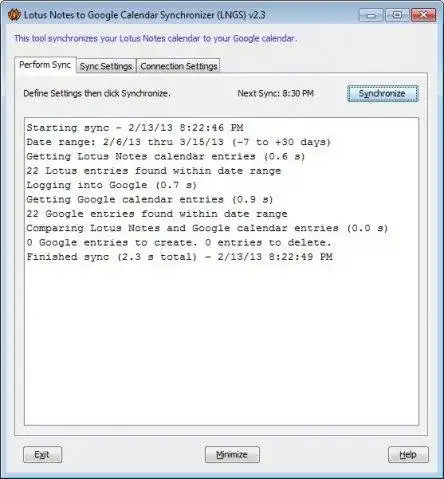Minimize the window using the title bar button
The width and height of the screenshot is (444, 479).
(371, 15)
